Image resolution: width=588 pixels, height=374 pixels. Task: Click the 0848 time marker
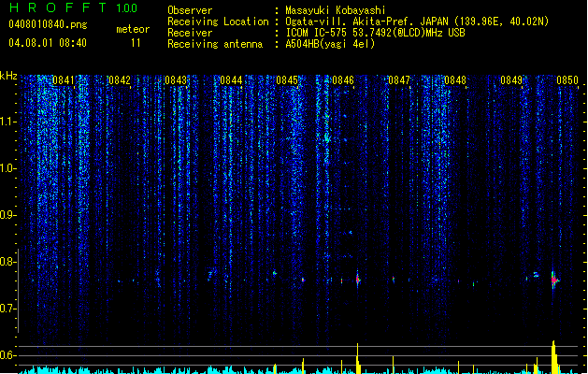click(455, 80)
